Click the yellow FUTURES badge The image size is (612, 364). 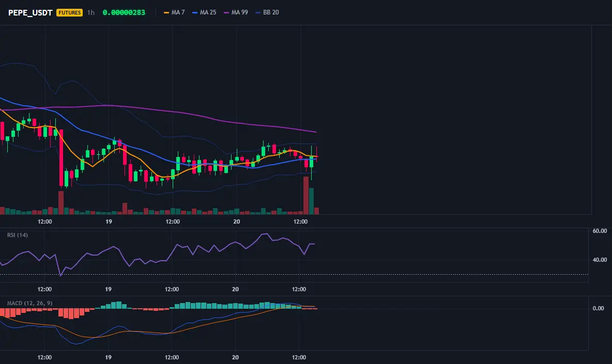(x=69, y=12)
